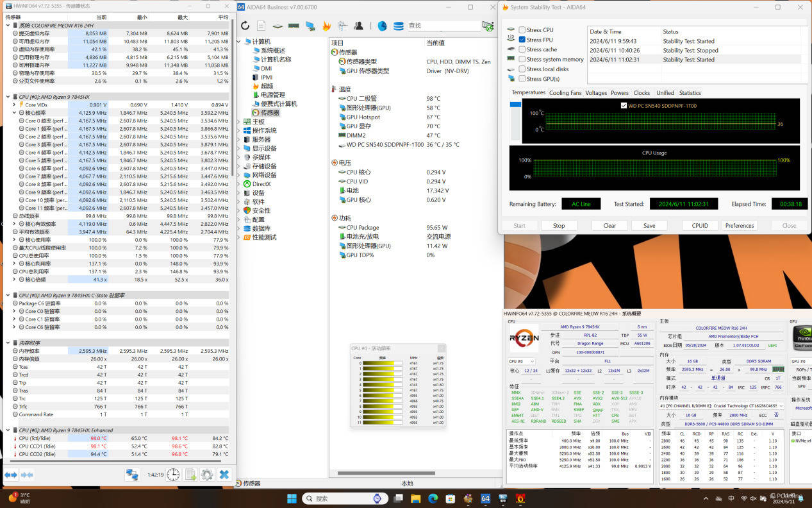Switch to the Statistics tab
This screenshot has height=508, width=812.
(690, 93)
